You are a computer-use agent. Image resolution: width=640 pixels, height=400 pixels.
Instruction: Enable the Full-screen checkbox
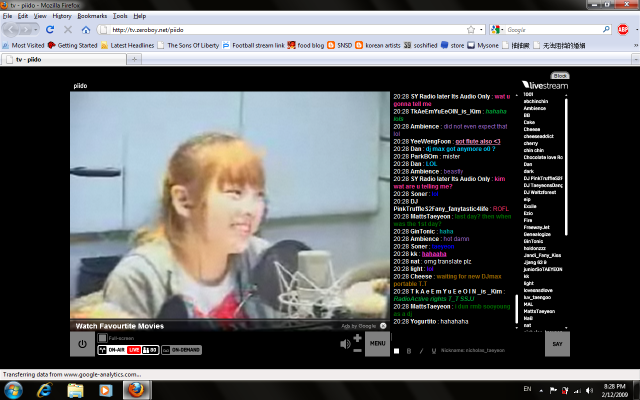100,338
